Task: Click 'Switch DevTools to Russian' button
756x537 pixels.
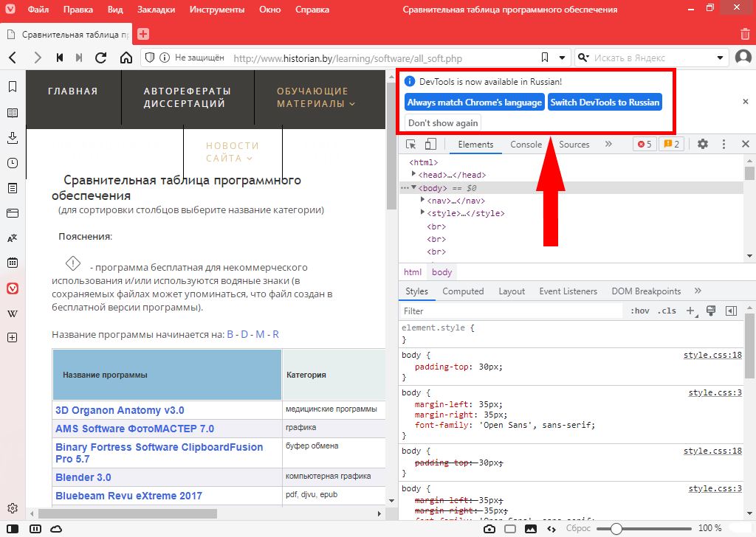Action: 605,102
